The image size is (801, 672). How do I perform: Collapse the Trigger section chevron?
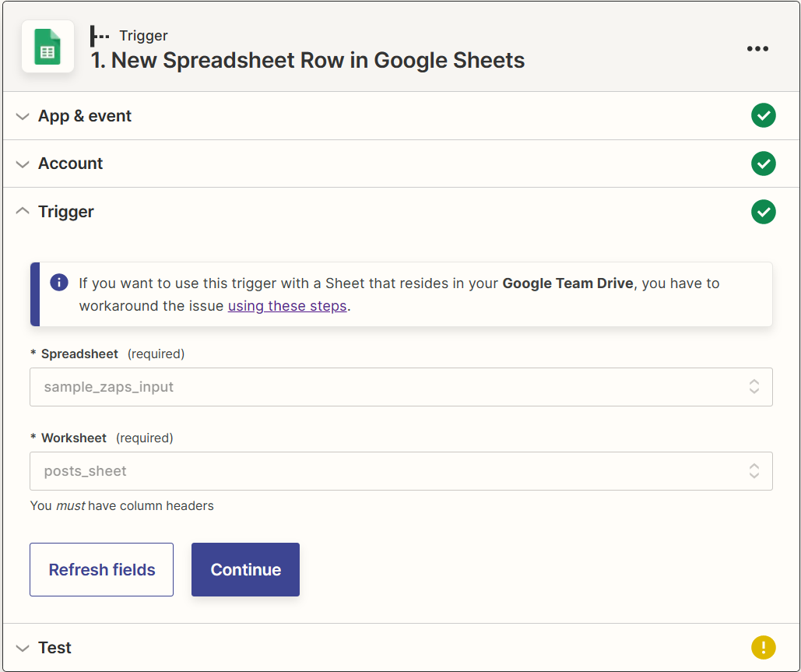point(23,212)
